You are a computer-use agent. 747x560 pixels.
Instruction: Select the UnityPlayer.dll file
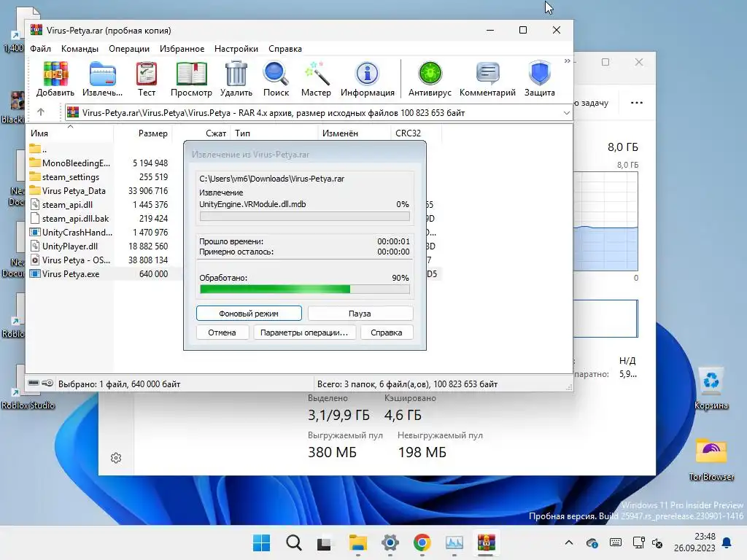(64, 246)
